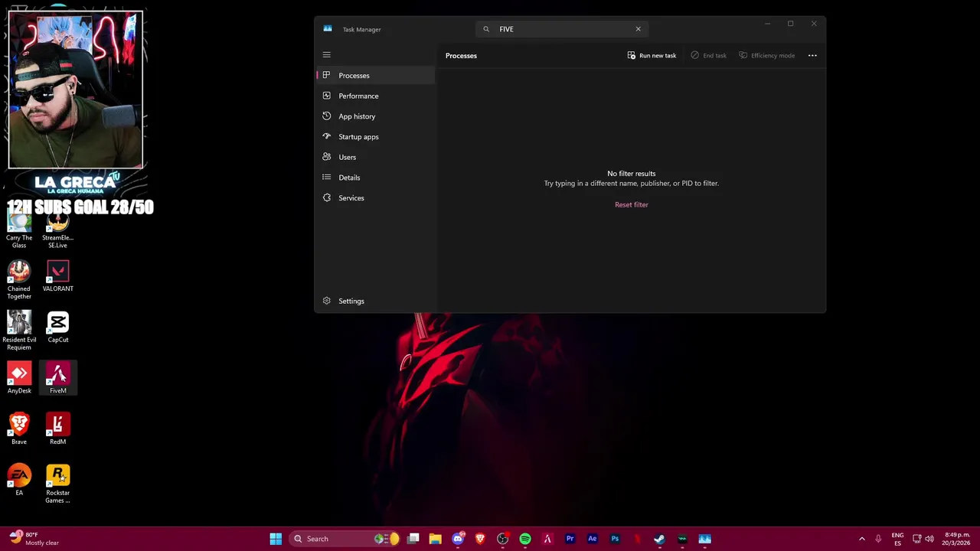The height and width of the screenshot is (551, 980).
Task: Clear the FIVE search text with X
Action: coord(638,29)
